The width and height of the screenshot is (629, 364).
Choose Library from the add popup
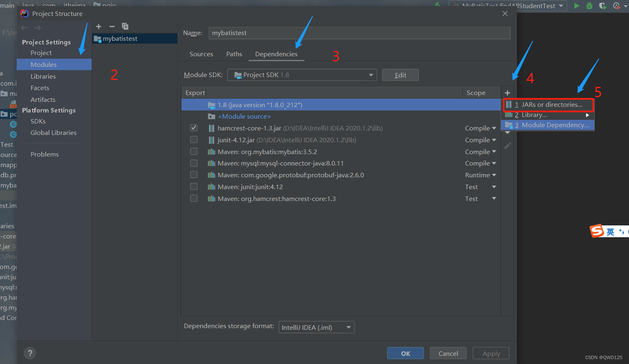coord(547,115)
